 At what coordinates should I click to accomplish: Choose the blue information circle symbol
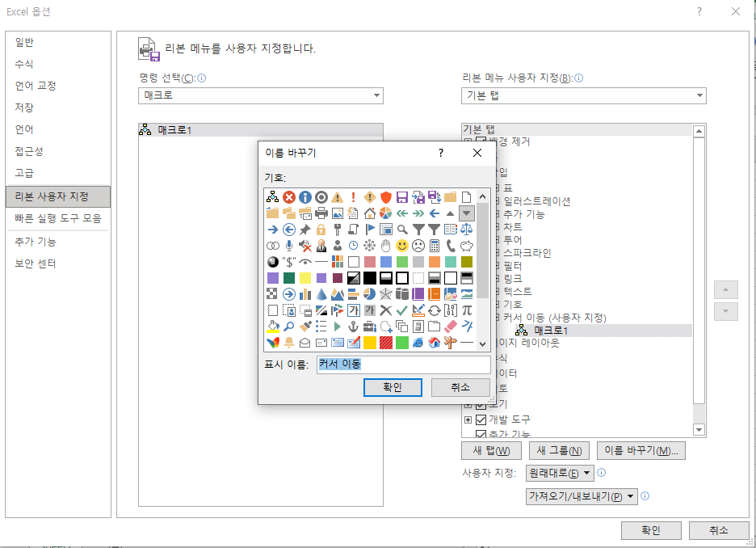pos(305,197)
